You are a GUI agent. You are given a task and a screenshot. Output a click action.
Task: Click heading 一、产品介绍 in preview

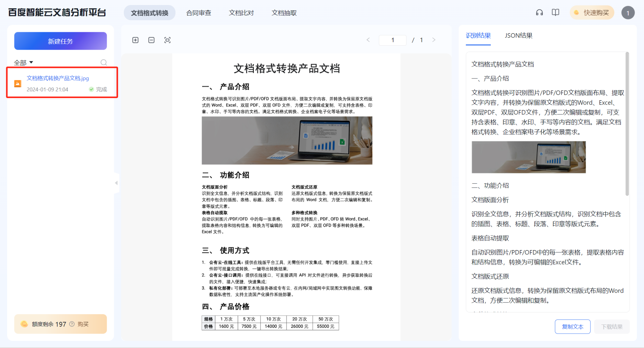225,87
